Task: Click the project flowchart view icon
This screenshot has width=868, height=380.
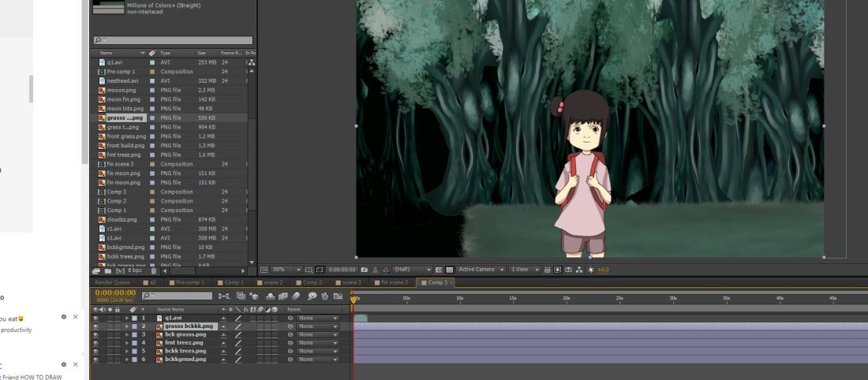Action: point(251,62)
